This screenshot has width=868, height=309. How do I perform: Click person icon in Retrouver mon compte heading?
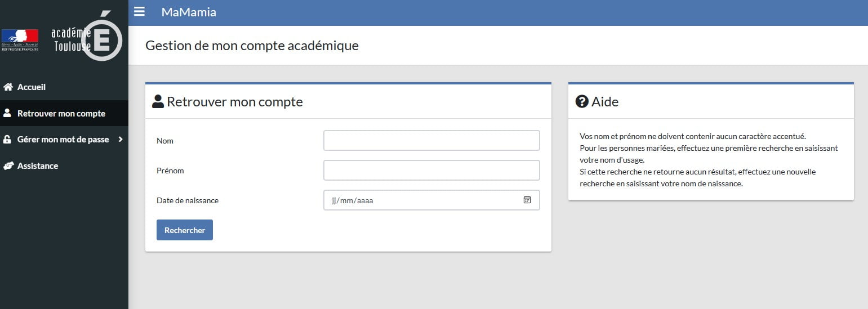[158, 101]
